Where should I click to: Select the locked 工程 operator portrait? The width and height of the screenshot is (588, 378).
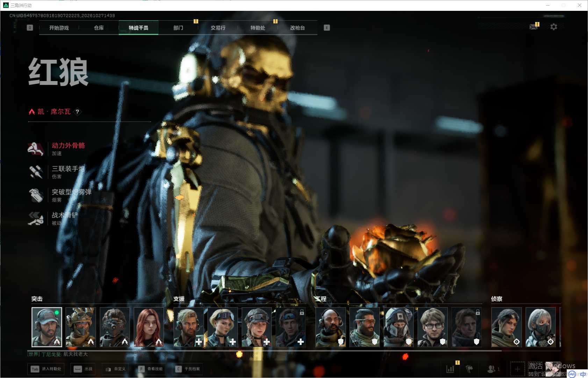point(466,327)
